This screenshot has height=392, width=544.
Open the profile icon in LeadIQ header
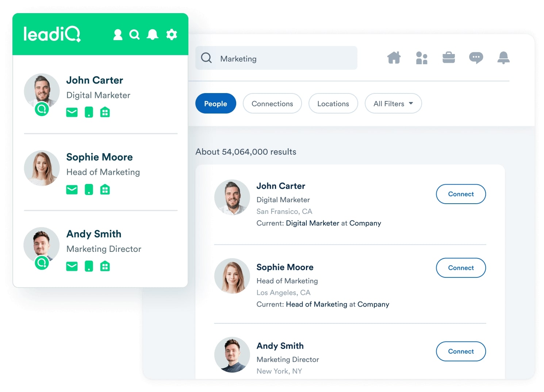coord(118,35)
